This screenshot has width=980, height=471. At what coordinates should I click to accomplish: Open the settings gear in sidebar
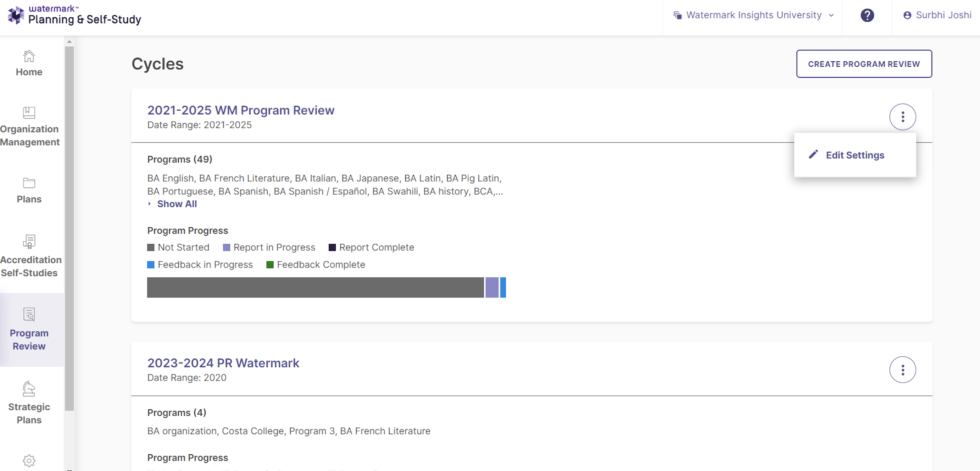pyautogui.click(x=29, y=461)
